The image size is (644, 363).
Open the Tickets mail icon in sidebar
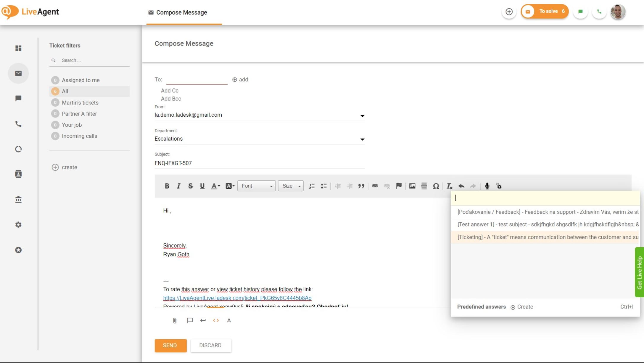[x=18, y=73]
